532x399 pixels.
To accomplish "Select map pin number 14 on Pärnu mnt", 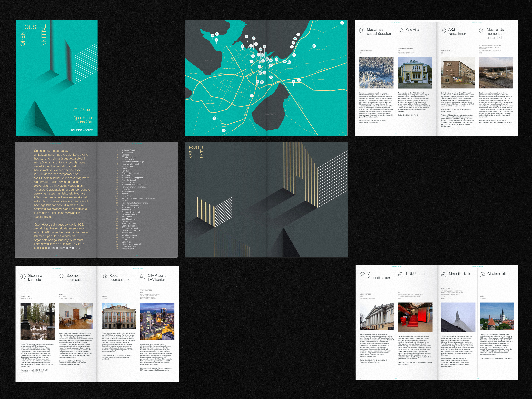I will pyautogui.click(x=252, y=96).
